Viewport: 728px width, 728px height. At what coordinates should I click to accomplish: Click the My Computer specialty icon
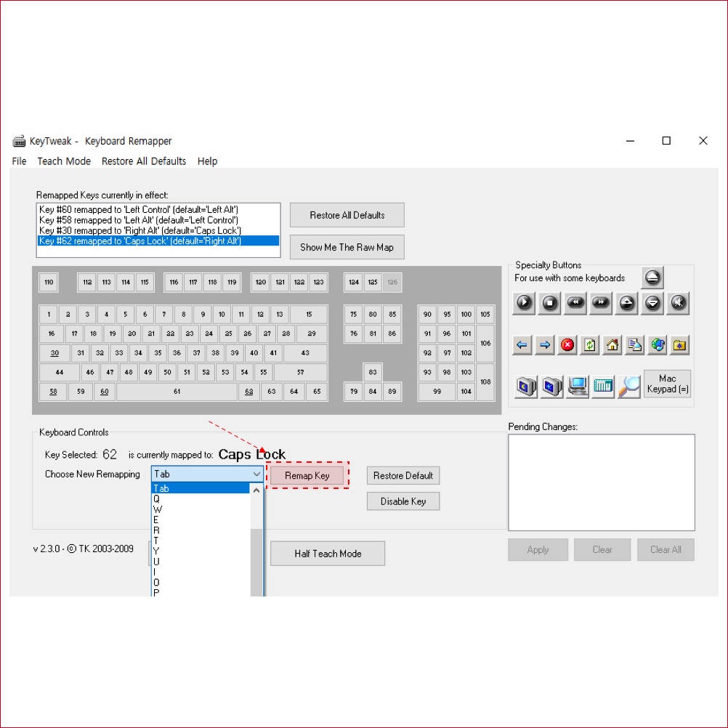click(578, 387)
